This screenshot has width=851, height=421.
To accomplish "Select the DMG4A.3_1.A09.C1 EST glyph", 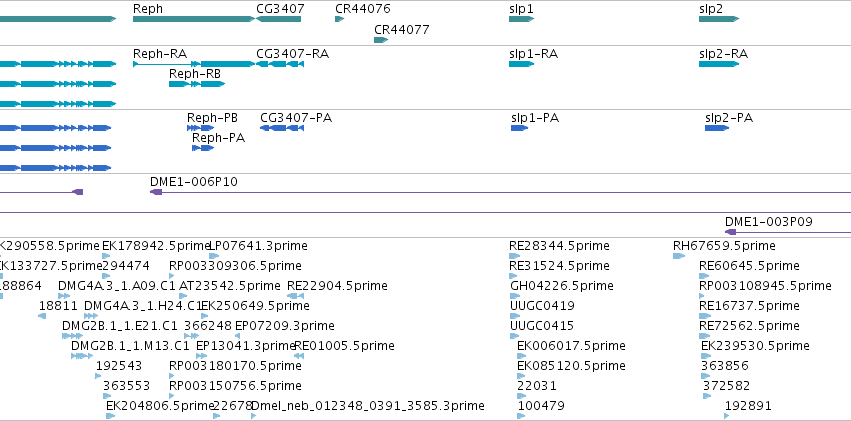I will [x=64, y=296].
